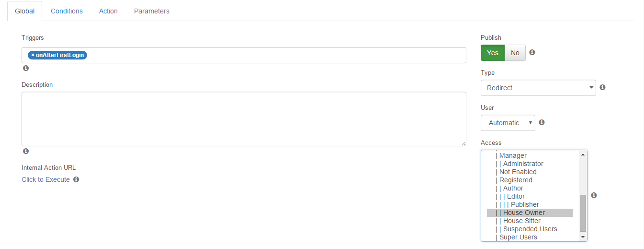
Task: Click the info icon below Triggers field
Action: coord(26,68)
